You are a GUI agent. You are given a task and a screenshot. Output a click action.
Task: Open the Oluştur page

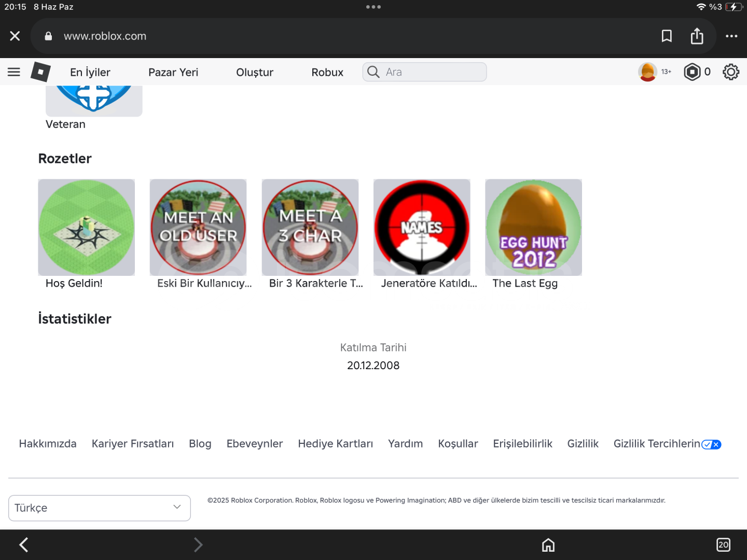tap(255, 72)
